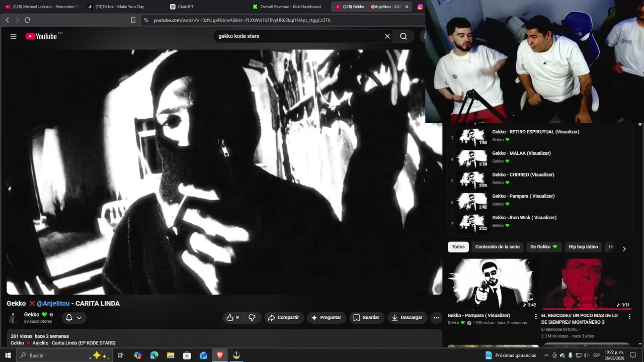644x362 pixels.
Task: Play Jhon Wick Visualizer from playlist
Action: pos(524,218)
